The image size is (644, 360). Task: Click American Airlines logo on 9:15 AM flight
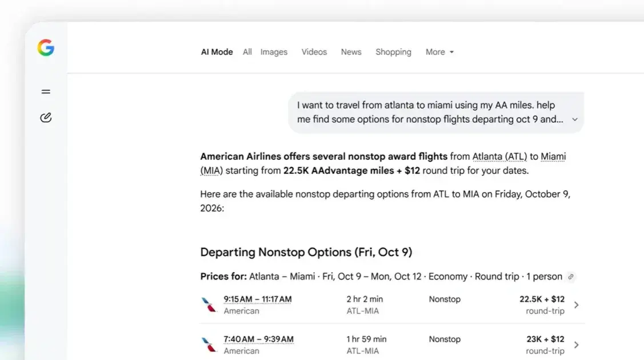point(209,305)
